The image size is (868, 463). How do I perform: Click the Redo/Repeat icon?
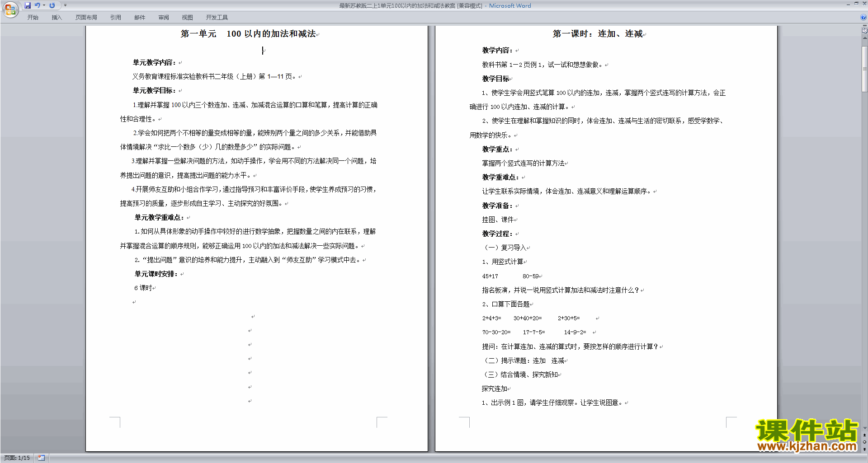click(52, 5)
